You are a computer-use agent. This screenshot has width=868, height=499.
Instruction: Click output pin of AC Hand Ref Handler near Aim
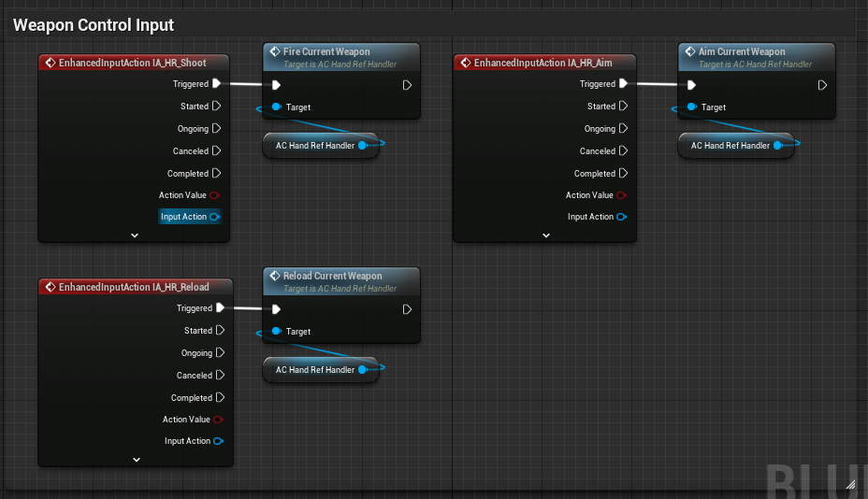pos(778,146)
